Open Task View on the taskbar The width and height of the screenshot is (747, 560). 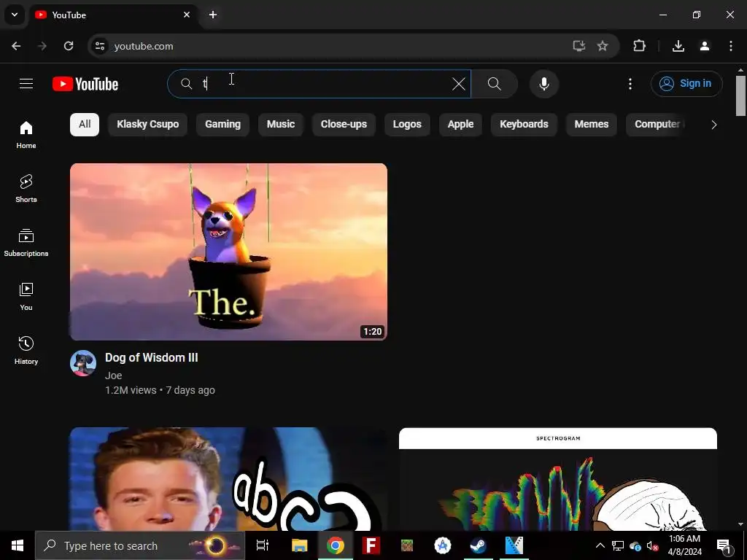pos(263,545)
